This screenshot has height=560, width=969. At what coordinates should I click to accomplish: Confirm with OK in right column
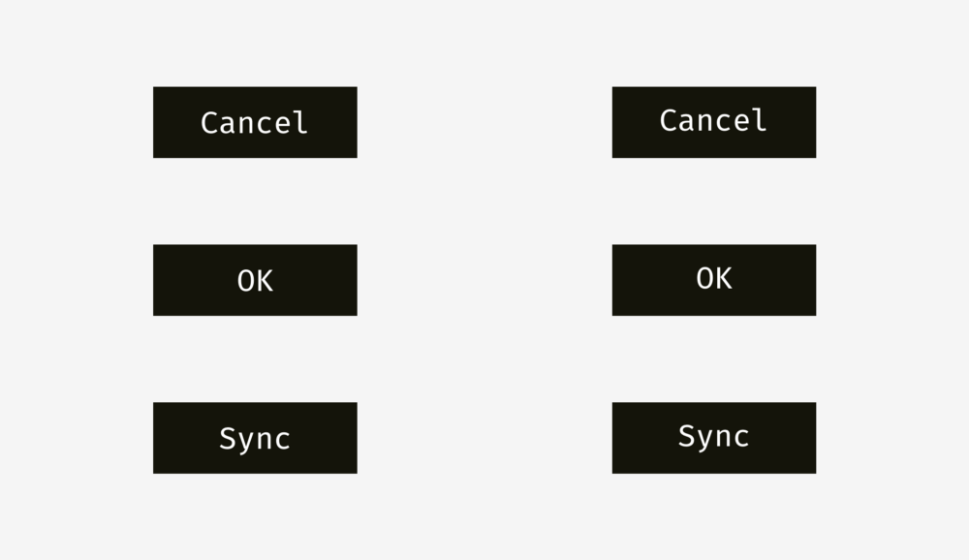(714, 280)
